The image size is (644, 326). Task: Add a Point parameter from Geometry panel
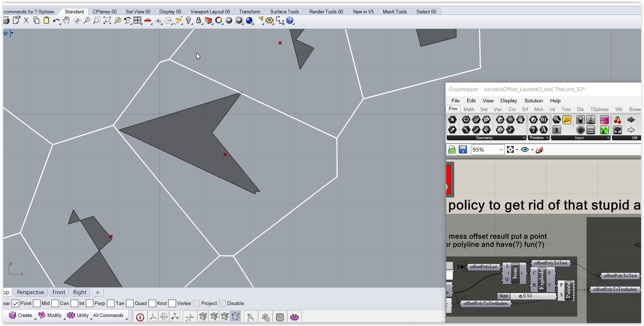coord(452,120)
